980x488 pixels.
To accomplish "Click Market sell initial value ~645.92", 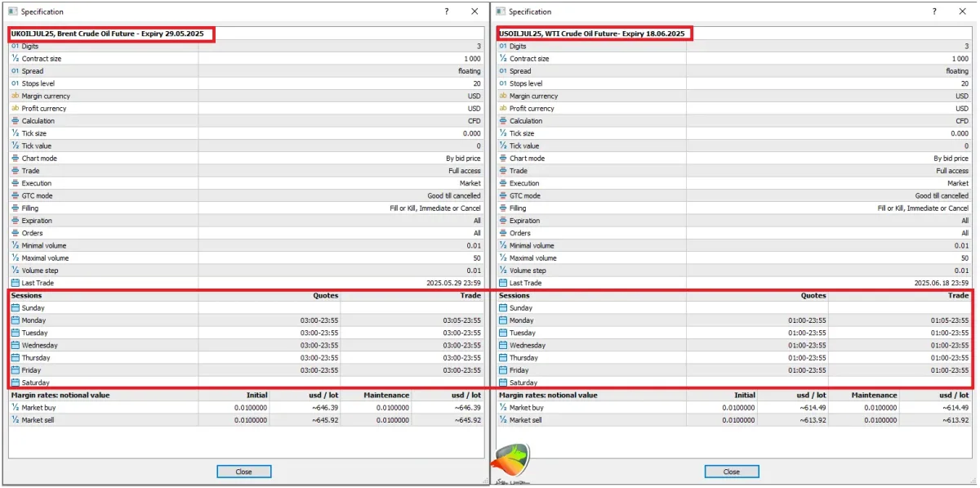I will (325, 420).
